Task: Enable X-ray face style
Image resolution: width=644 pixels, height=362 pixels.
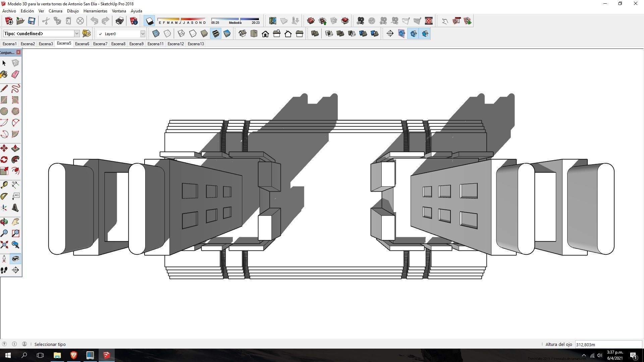Action: point(156,34)
